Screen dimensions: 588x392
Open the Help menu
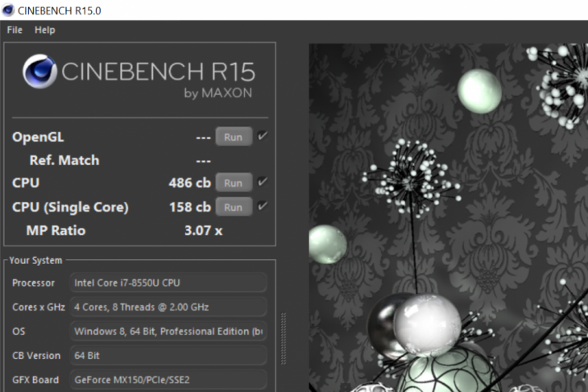(x=45, y=30)
